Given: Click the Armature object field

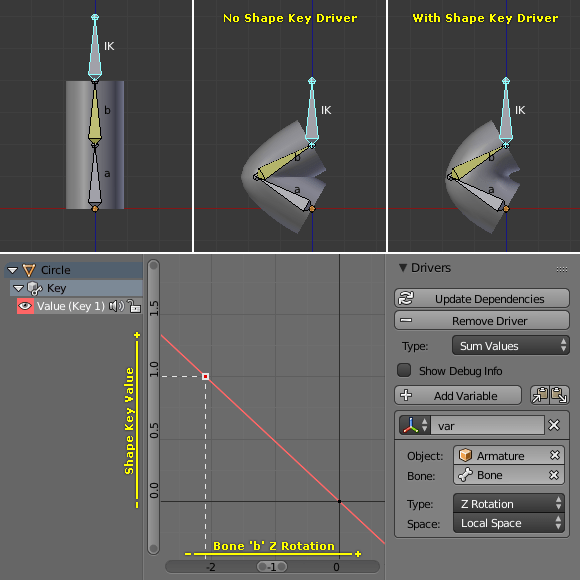Looking at the screenshot, I should coord(509,455).
